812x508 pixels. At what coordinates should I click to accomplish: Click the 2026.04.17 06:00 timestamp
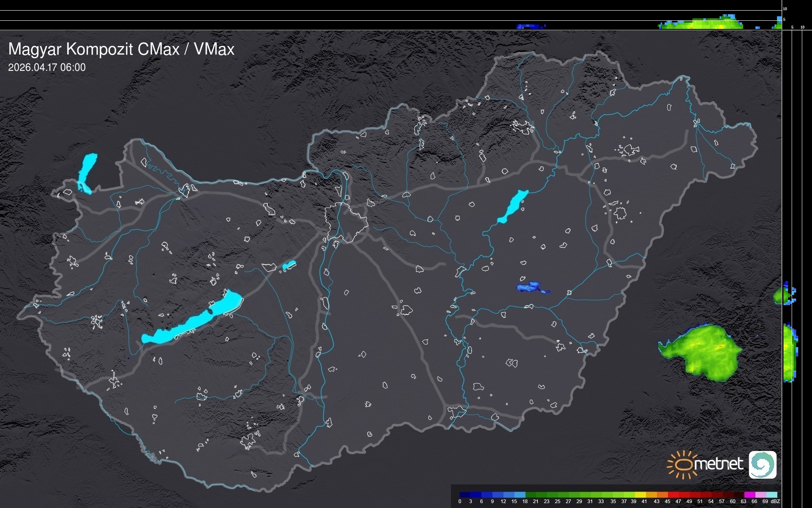47,68
